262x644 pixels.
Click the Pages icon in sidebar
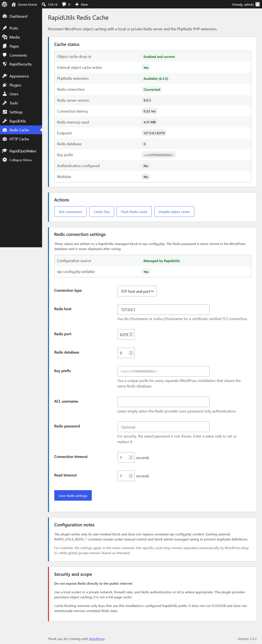click(5, 46)
